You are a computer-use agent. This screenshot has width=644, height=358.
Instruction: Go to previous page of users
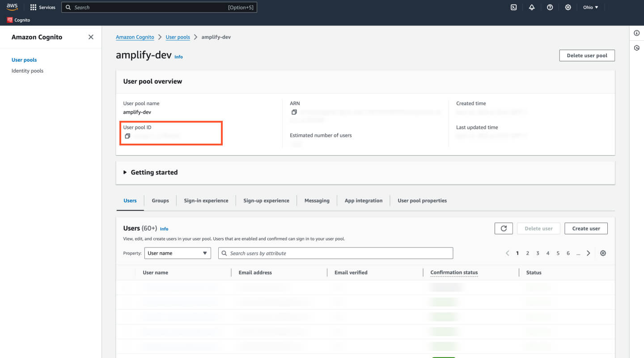[x=508, y=253]
